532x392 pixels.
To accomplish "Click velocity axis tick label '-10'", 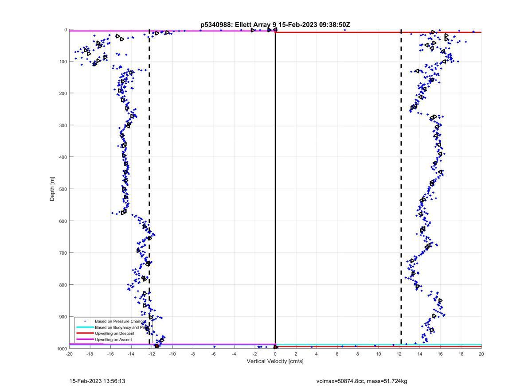I will click(x=172, y=354).
